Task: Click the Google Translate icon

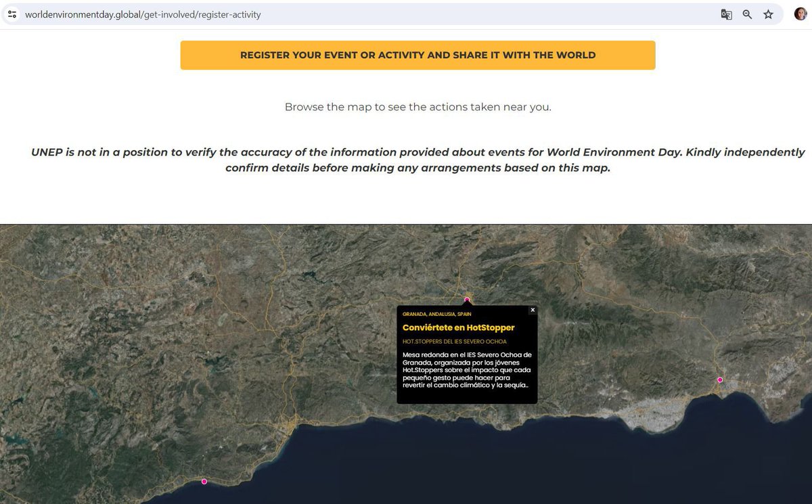Action: (726, 14)
